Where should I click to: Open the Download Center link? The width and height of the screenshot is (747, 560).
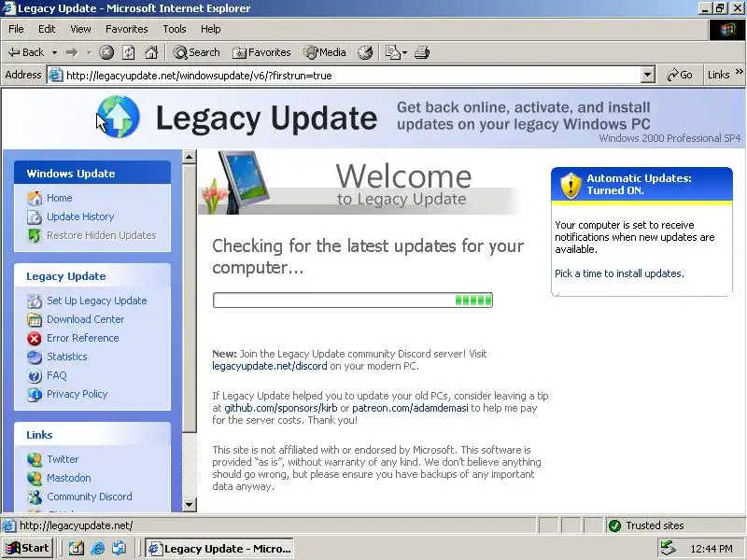(85, 319)
